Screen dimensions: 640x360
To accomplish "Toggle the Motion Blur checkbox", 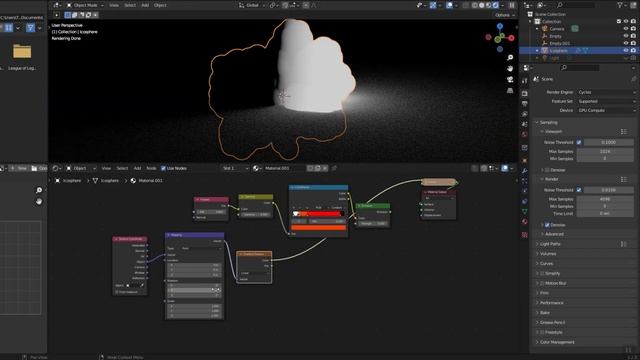I will (x=542, y=283).
